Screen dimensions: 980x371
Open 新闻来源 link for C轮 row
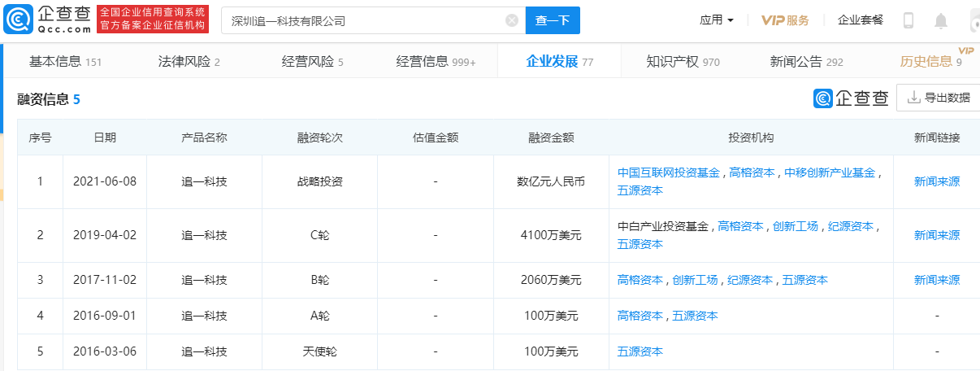pyautogui.click(x=937, y=235)
